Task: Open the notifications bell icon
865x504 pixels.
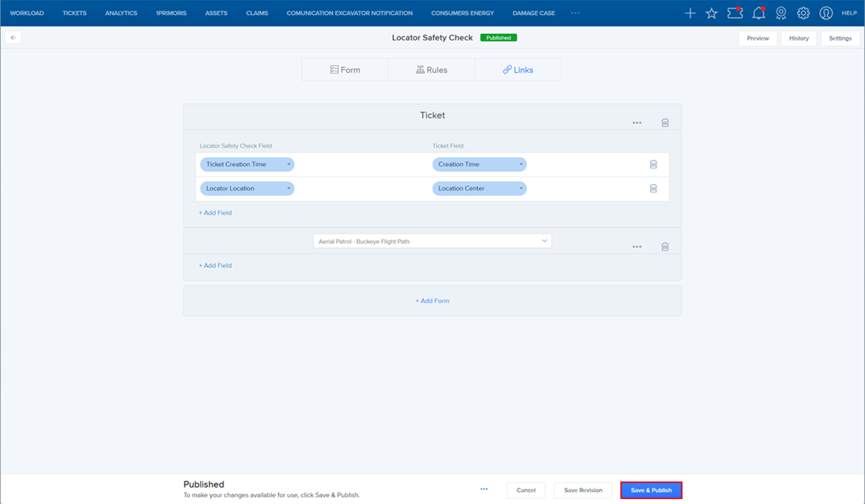Action: point(759,13)
